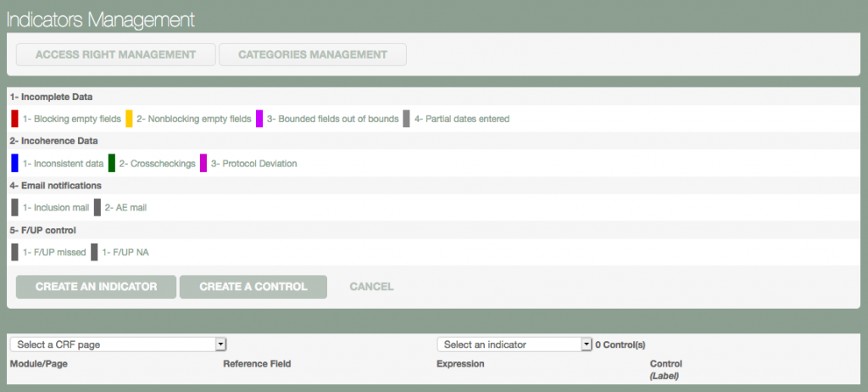Image resolution: width=868 pixels, height=392 pixels.
Task: Select the F/UP missed indicator
Action: pos(54,252)
